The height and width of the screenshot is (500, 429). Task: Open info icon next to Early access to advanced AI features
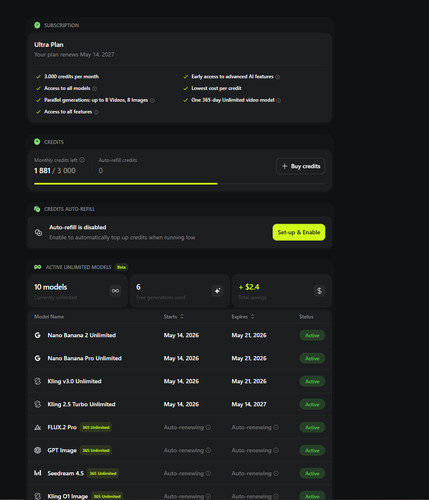coord(278,77)
